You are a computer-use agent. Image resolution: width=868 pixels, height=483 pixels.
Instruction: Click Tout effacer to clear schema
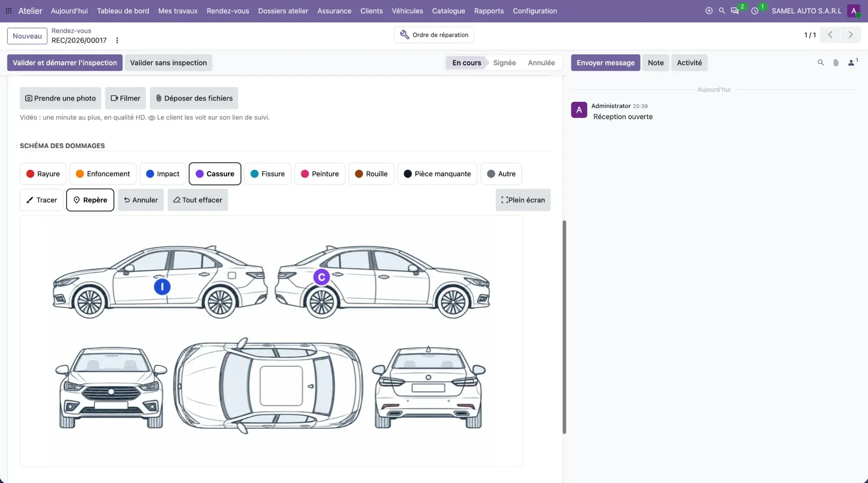[x=198, y=200]
